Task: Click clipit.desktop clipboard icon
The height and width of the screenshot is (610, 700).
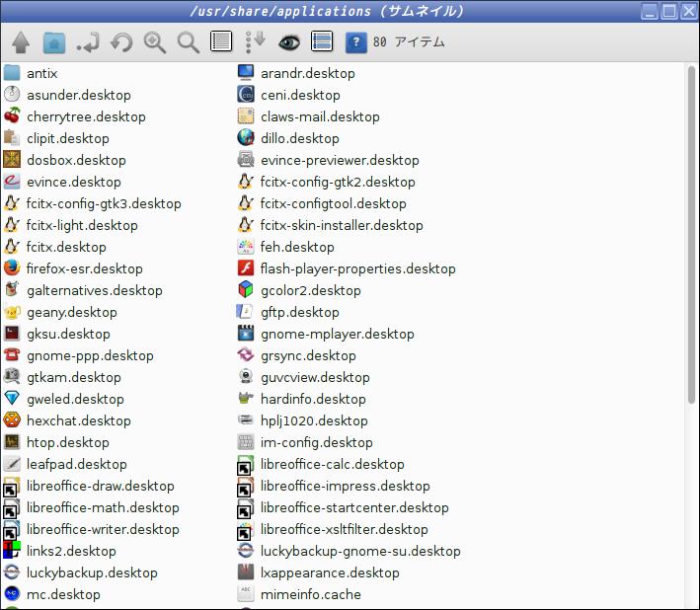Action: 12,138
